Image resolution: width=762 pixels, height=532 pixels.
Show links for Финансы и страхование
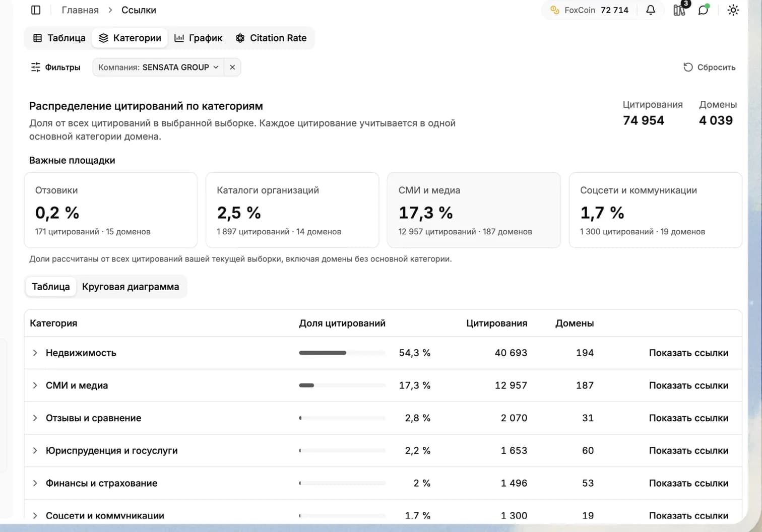tap(688, 483)
